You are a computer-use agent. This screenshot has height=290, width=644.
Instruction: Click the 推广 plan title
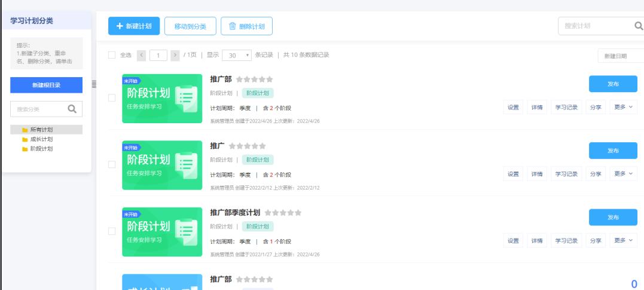[217, 146]
